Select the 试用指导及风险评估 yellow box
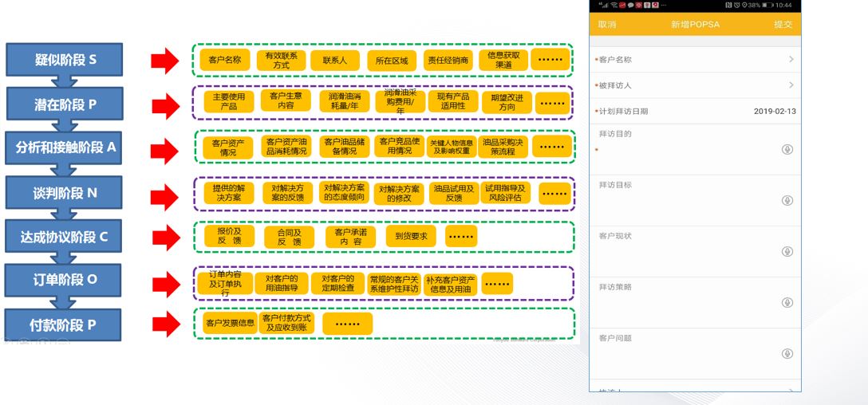This screenshot has width=868, height=405. click(506, 193)
